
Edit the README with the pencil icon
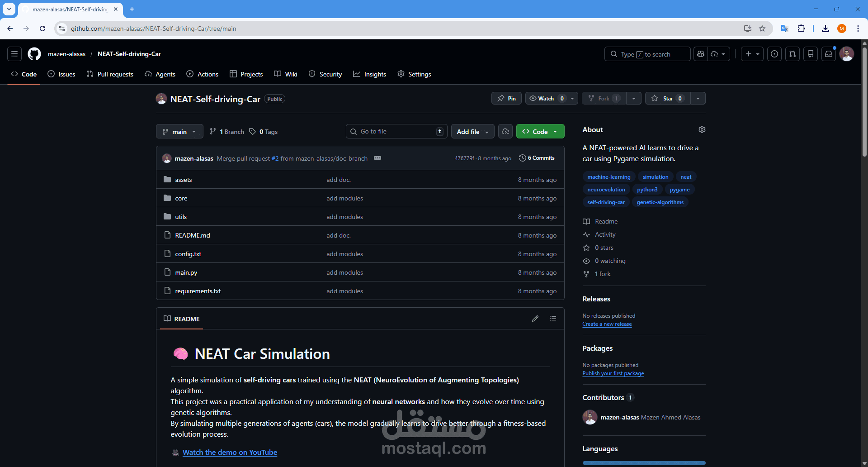tap(535, 319)
